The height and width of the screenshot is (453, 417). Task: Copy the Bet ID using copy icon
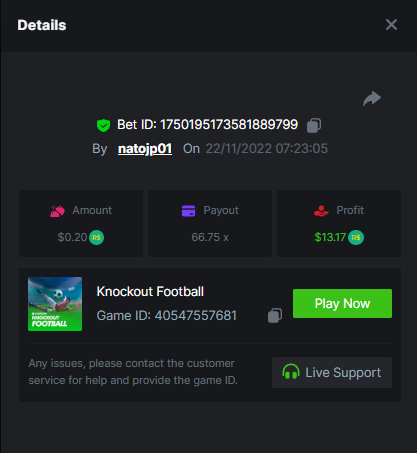(x=314, y=125)
